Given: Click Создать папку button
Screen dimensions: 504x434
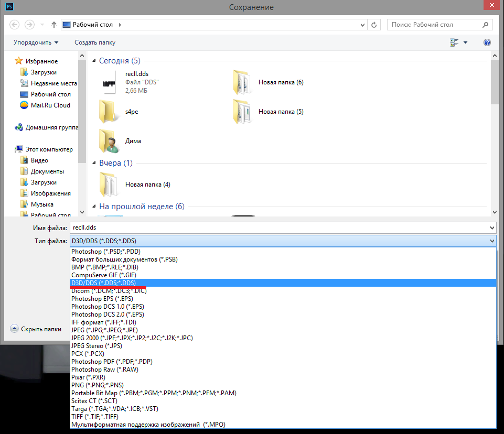Looking at the screenshot, I should pos(95,42).
